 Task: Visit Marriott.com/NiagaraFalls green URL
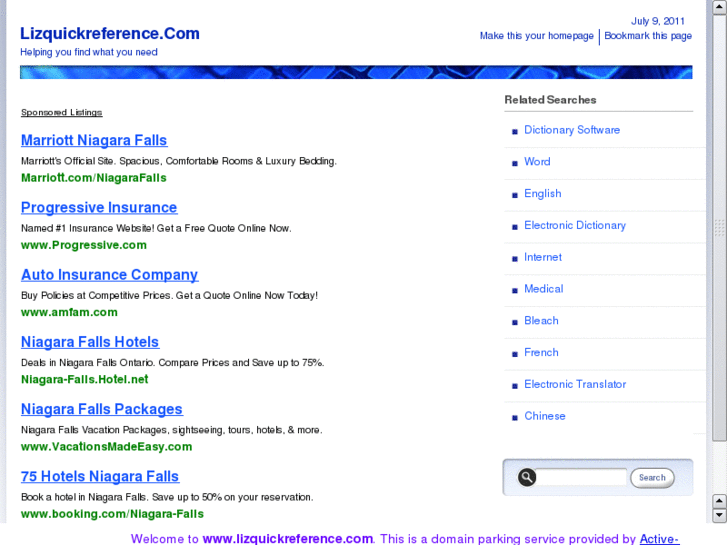pyautogui.click(x=94, y=178)
